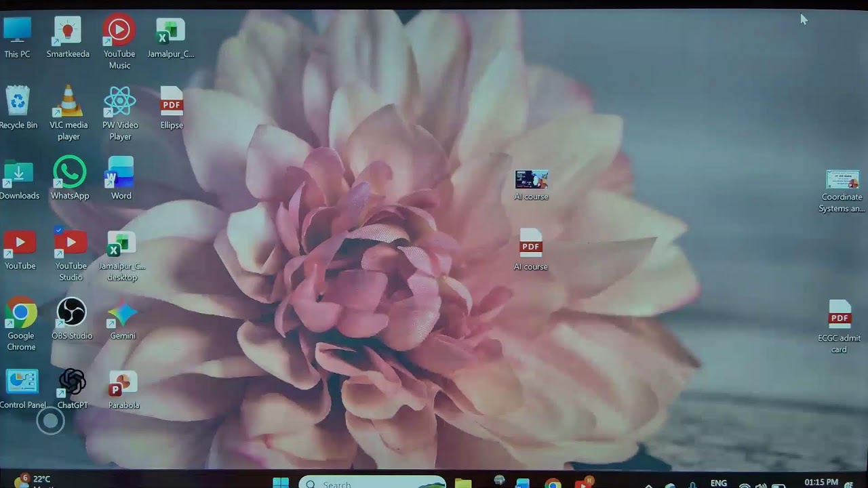
Task: Open Google Chrome from the taskbar
Action: pyautogui.click(x=553, y=483)
